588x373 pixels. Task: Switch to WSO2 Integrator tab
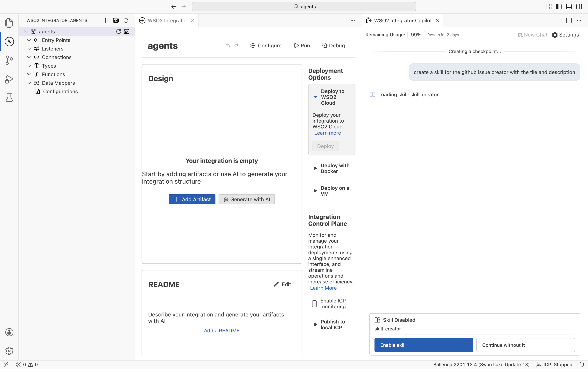pyautogui.click(x=167, y=20)
